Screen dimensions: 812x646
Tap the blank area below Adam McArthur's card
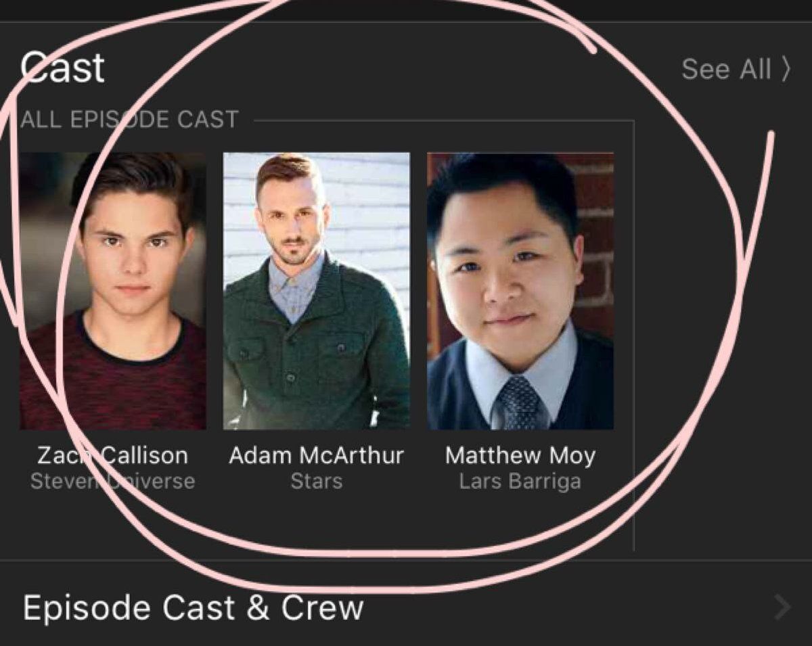pos(316,522)
